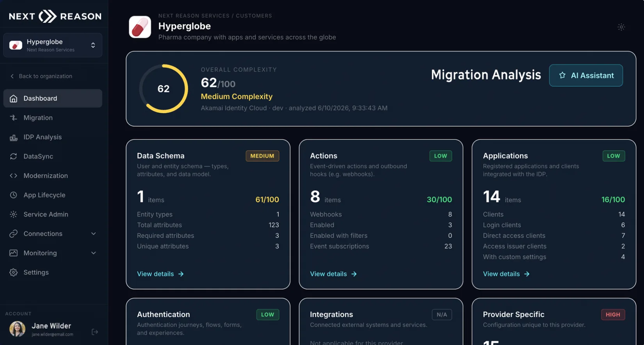
Task: Click the circular 62 complexity gauge
Action: [164, 89]
